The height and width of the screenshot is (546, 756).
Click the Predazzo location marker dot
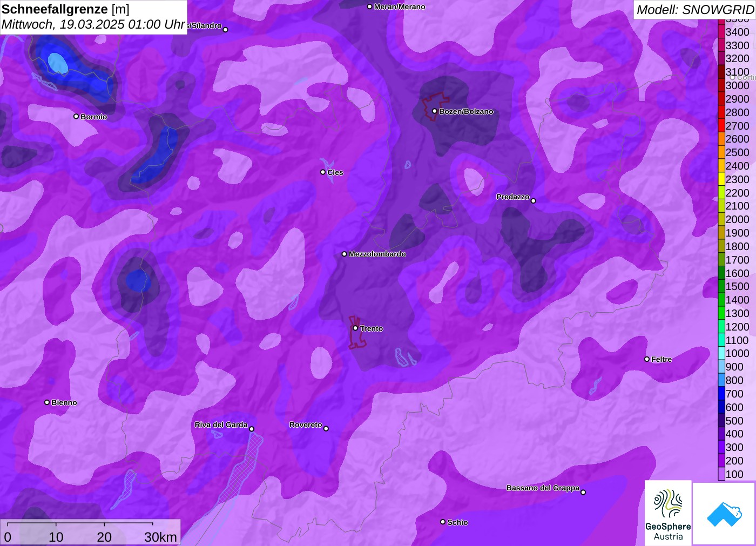click(534, 201)
